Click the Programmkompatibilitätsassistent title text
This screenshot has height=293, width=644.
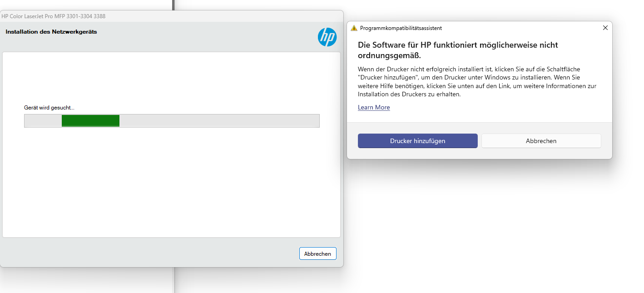(x=401, y=28)
